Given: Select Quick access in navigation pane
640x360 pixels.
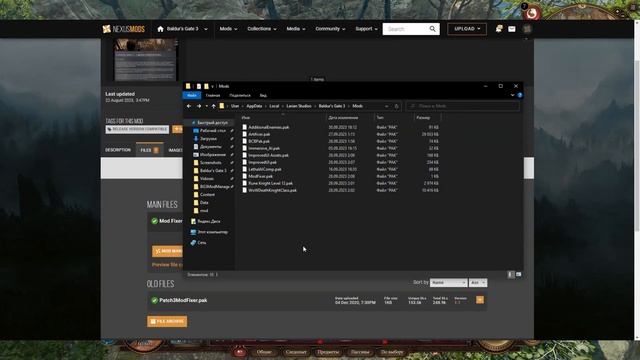Looking at the screenshot, I should point(212,122).
